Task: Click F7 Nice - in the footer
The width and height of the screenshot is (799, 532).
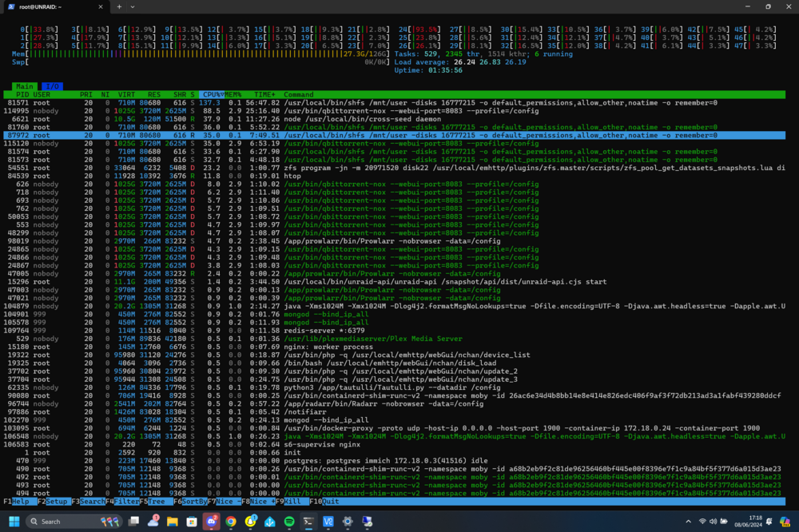Action: point(225,502)
